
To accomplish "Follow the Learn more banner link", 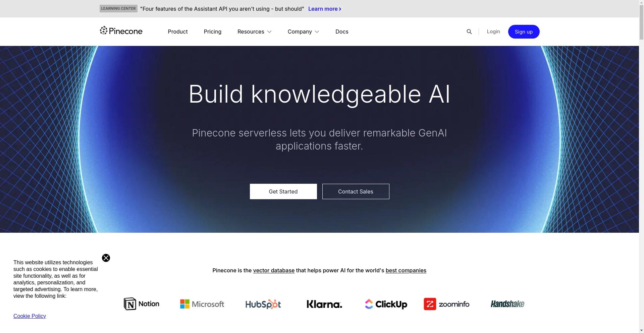I will [325, 9].
